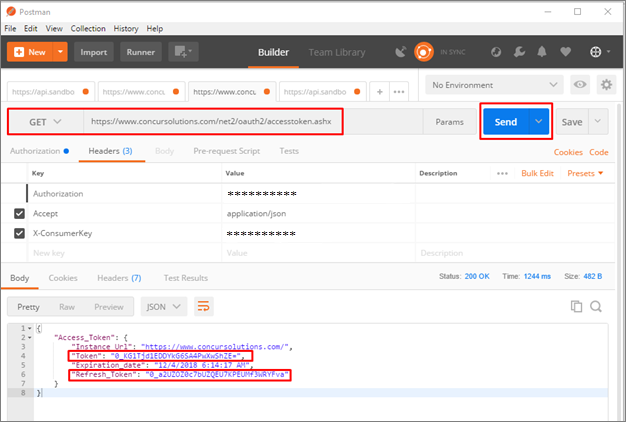
Task: Open the View menu
Action: [54, 28]
